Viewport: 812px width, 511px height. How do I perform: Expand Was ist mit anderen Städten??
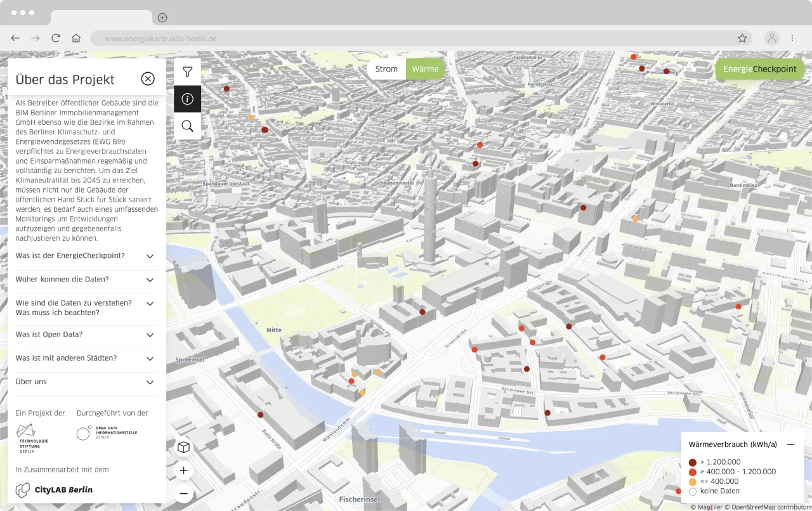pyautogui.click(x=87, y=358)
